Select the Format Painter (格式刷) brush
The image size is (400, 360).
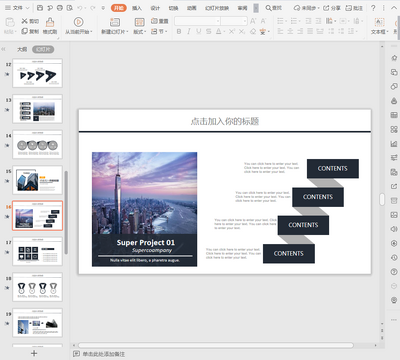click(x=50, y=26)
